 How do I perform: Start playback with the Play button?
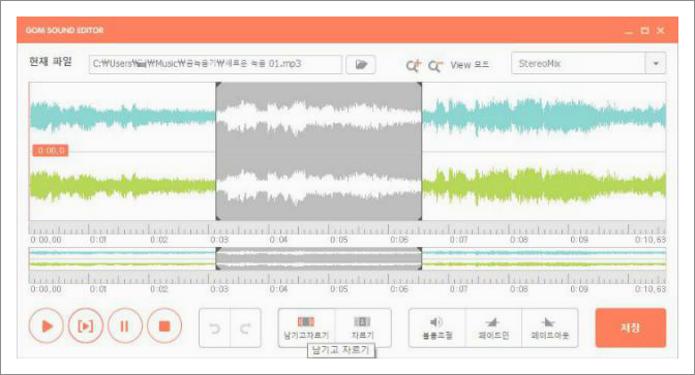click(46, 326)
